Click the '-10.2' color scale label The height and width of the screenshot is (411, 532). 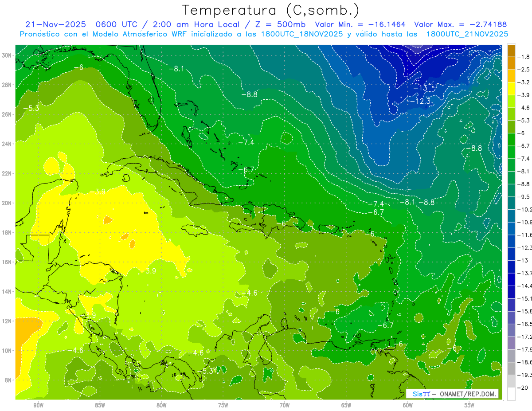click(x=525, y=209)
